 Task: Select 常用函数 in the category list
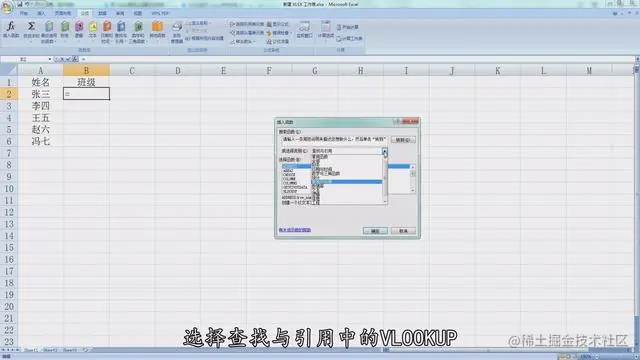(x=320, y=157)
